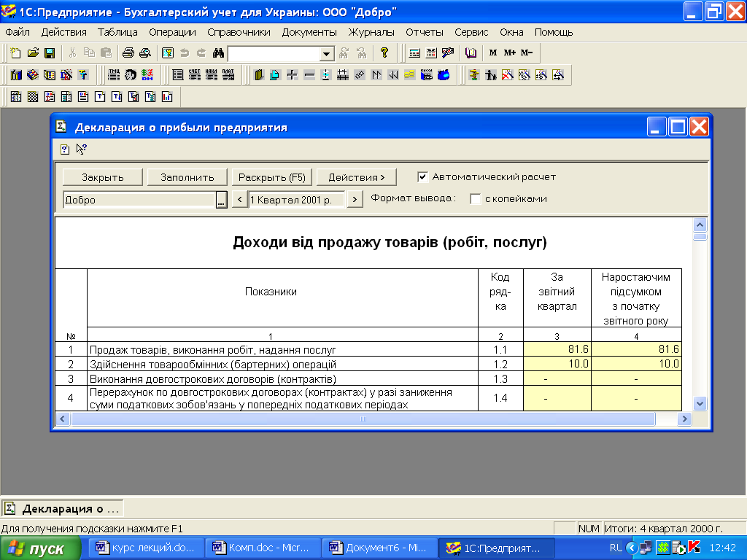Viewport: 747px width, 560px height.
Task: Click the yellow question mark Help icon
Action: point(384,53)
